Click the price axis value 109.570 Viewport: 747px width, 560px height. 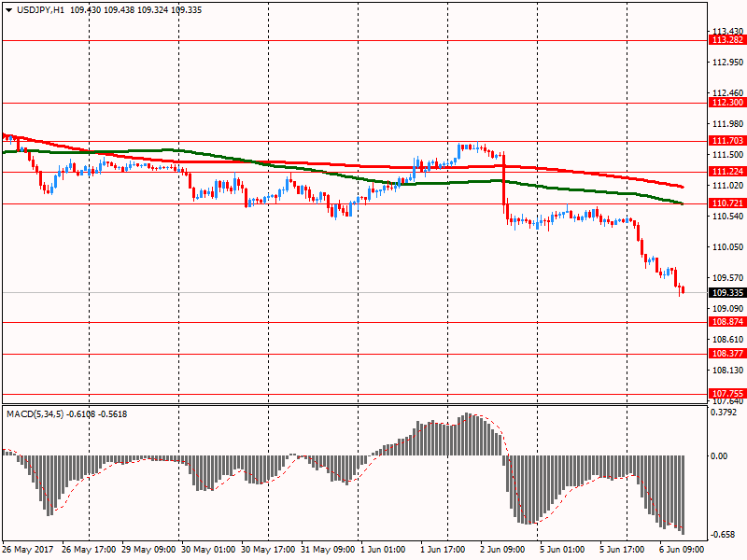click(x=727, y=278)
